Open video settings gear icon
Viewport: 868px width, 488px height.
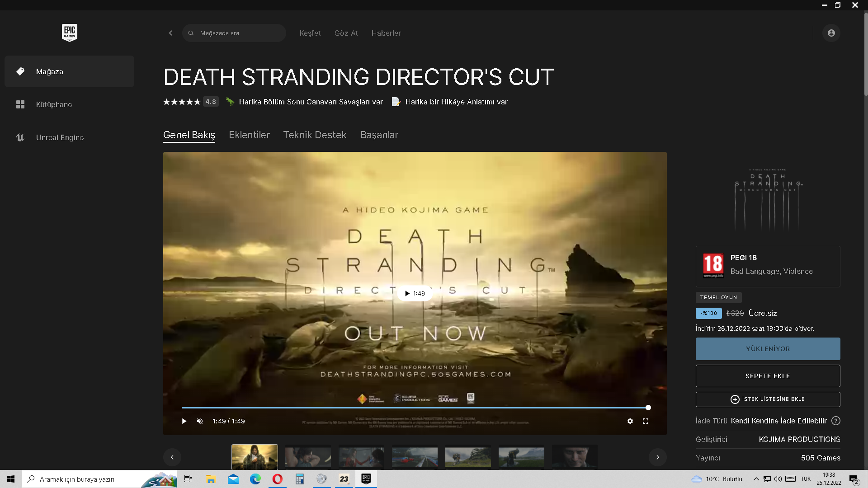[x=630, y=421]
